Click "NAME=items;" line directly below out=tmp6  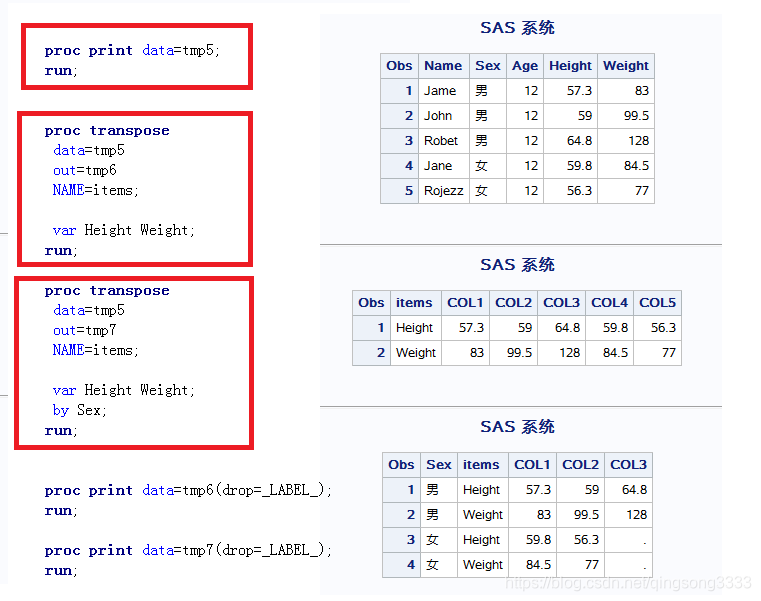[x=96, y=190]
